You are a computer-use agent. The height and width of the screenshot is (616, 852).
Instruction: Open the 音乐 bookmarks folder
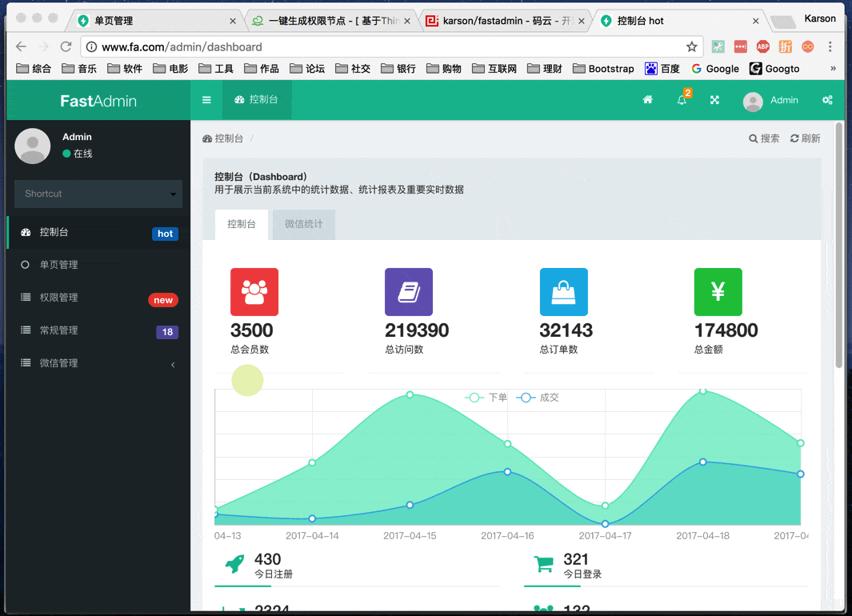(x=78, y=69)
